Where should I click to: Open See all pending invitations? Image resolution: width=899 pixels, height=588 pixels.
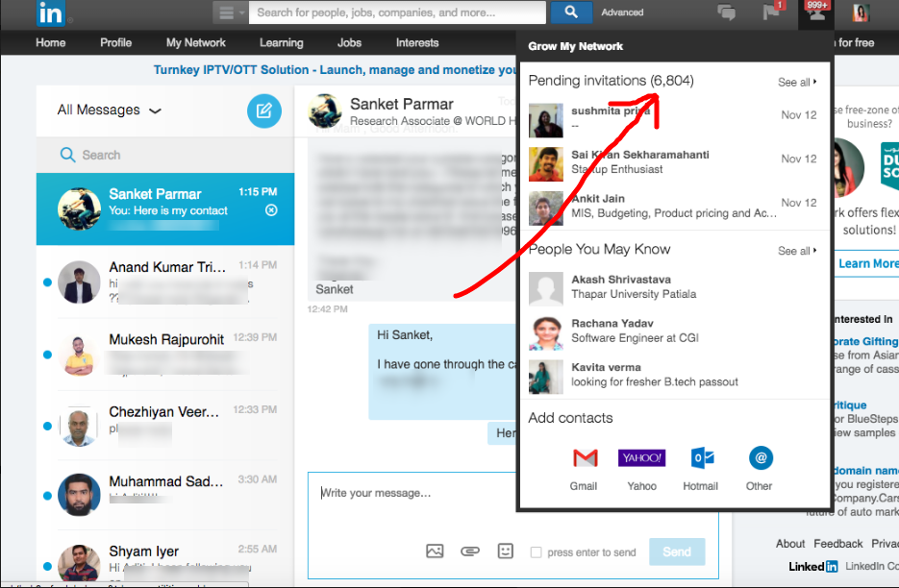tap(795, 82)
